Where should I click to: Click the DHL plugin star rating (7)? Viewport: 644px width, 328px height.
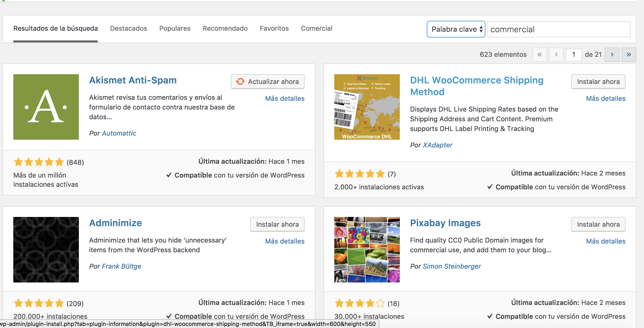pos(360,174)
